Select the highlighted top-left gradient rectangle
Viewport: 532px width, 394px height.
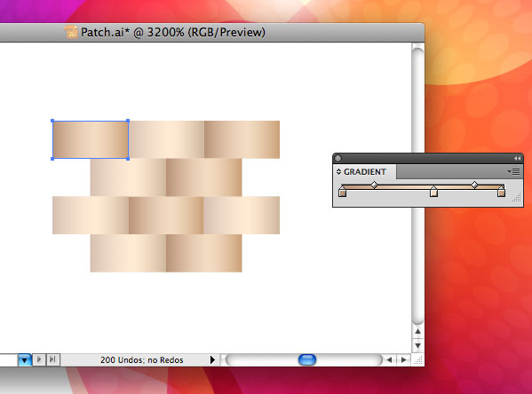click(x=91, y=139)
